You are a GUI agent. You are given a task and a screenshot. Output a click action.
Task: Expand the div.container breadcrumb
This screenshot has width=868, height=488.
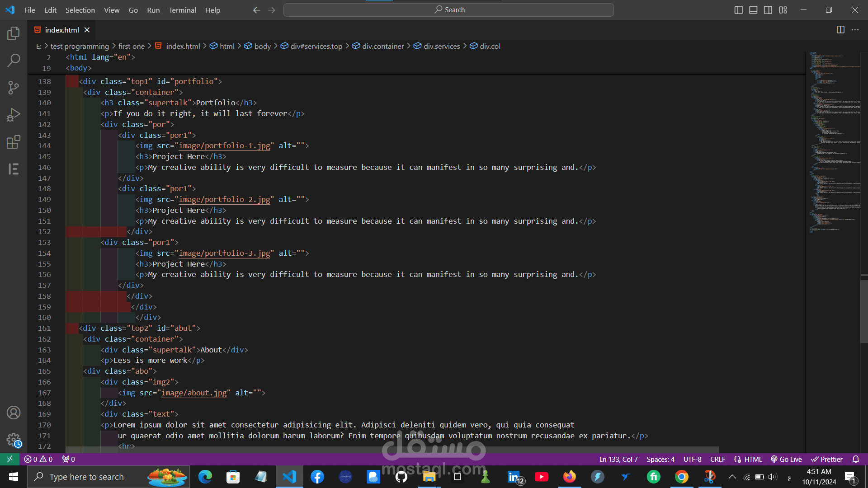pyautogui.click(x=382, y=46)
